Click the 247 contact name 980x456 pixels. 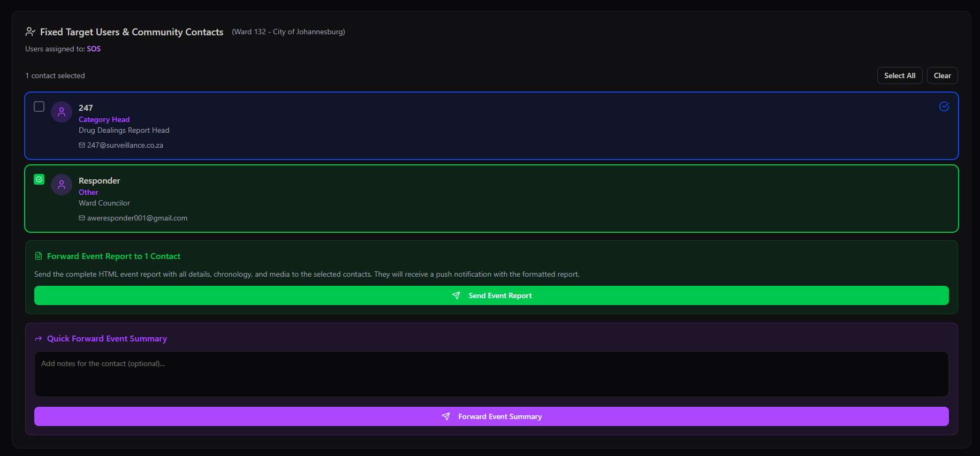86,108
